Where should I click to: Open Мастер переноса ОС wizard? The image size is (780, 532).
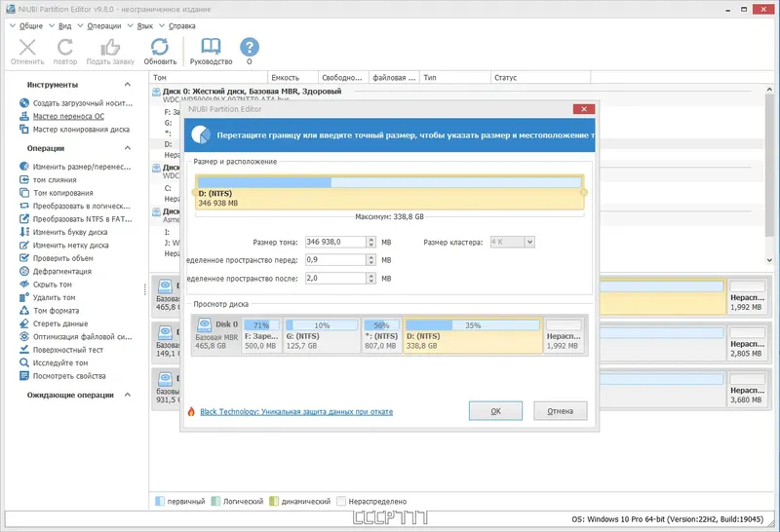tap(62, 116)
